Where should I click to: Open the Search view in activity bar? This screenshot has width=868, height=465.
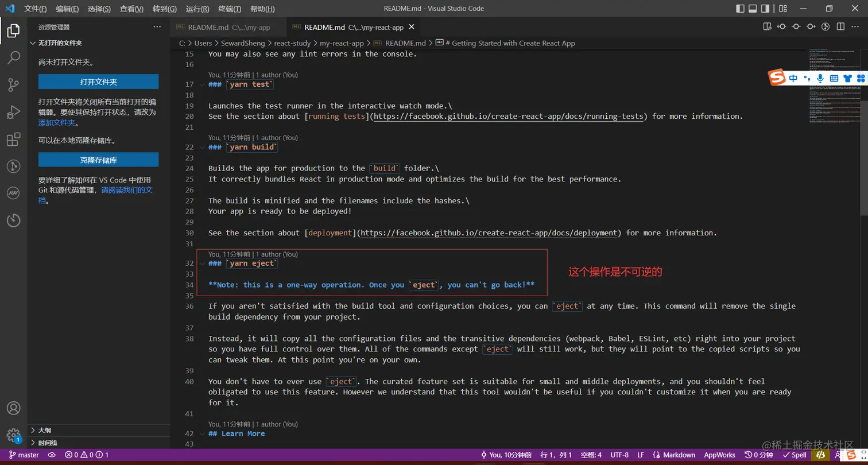(x=13, y=57)
